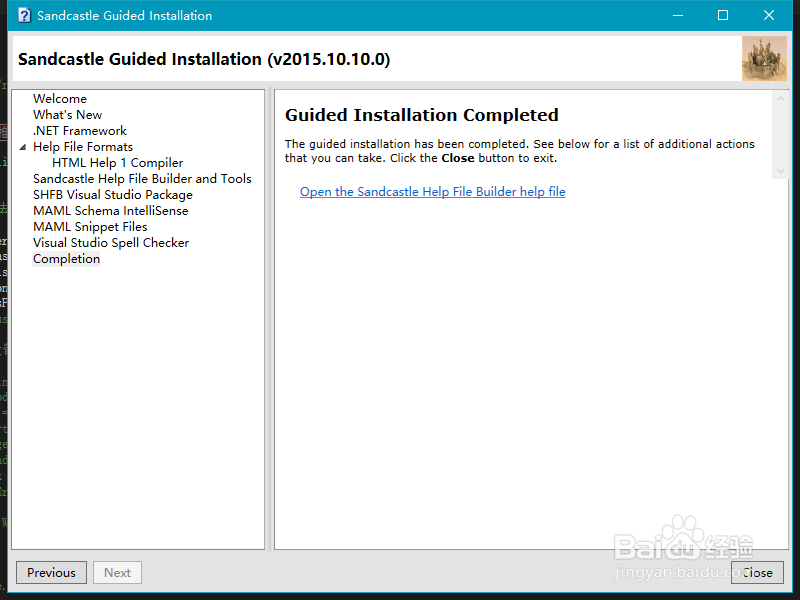Select the Completion step
This screenshot has height=600, width=800.
click(x=66, y=259)
